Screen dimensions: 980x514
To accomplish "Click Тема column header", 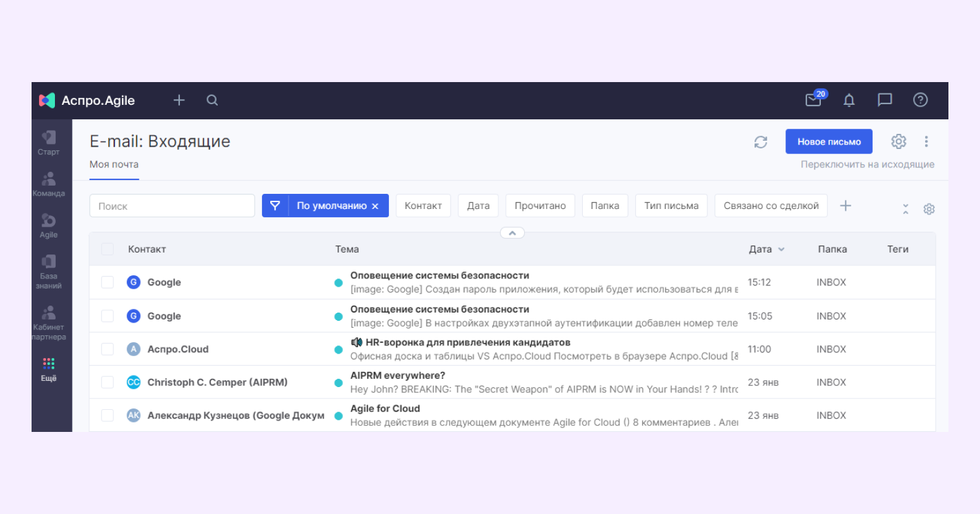I will pyautogui.click(x=347, y=249).
